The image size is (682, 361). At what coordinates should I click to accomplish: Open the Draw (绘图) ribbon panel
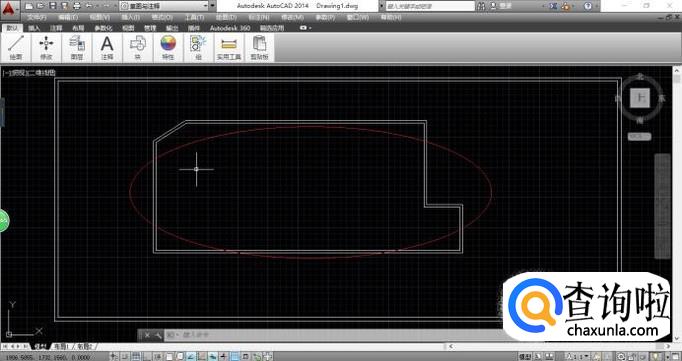tap(16, 47)
